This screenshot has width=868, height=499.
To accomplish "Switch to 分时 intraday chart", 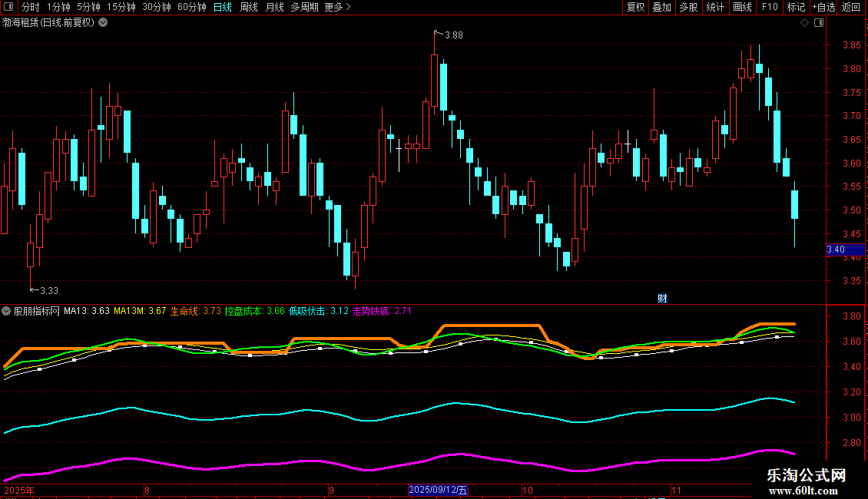I will pyautogui.click(x=31, y=7).
